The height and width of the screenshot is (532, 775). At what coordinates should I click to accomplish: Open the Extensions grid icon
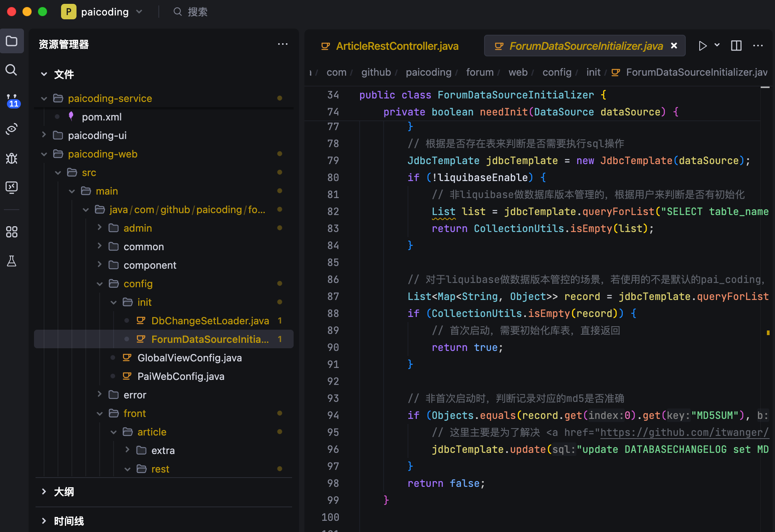click(12, 232)
